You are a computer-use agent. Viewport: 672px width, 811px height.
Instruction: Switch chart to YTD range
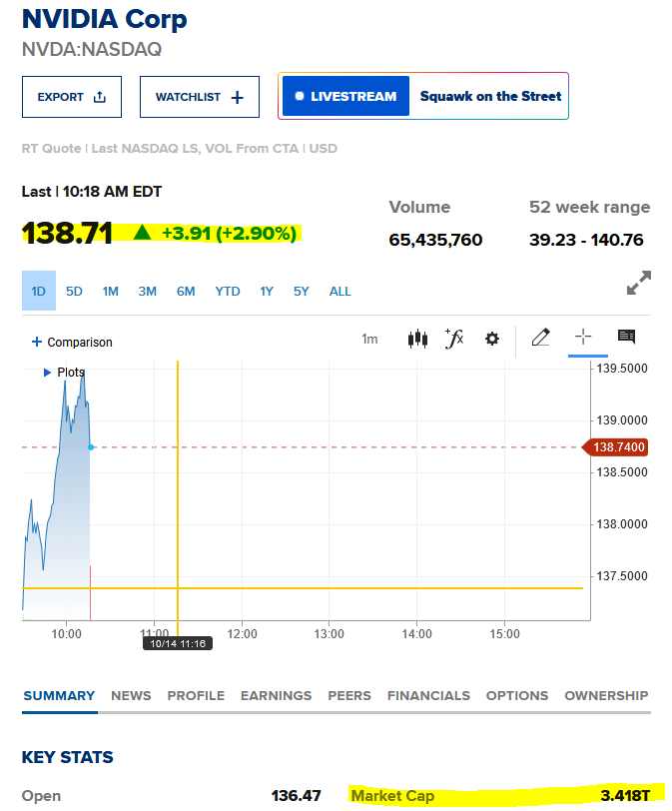(228, 292)
